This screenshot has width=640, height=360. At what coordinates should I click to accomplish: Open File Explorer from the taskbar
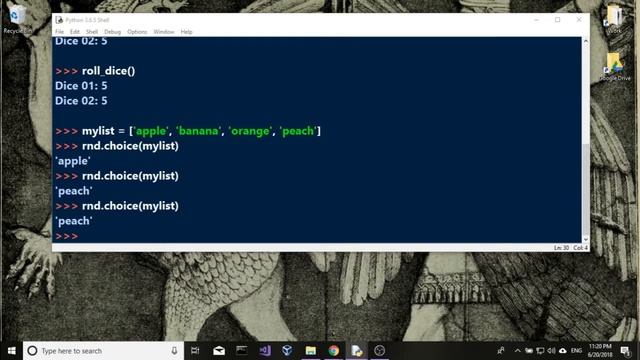(311, 351)
